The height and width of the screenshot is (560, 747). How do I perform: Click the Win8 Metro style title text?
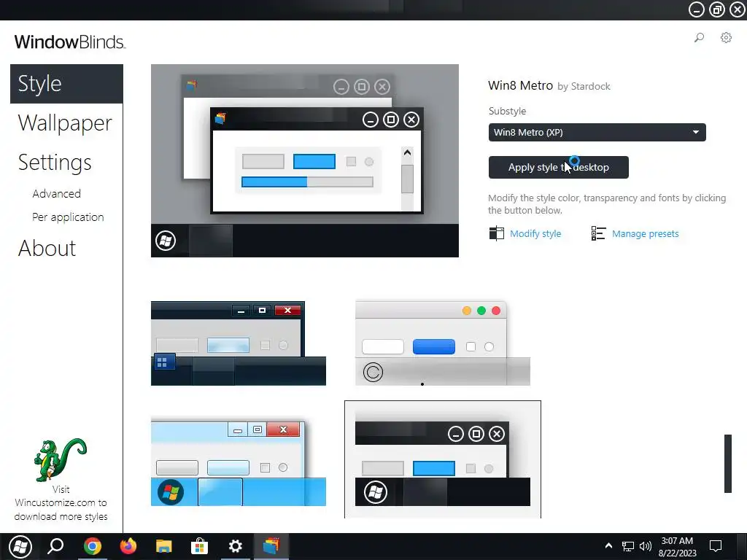coord(520,86)
